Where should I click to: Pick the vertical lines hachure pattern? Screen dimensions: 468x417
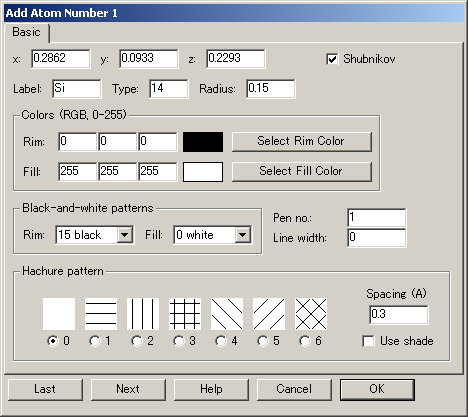pyautogui.click(x=143, y=314)
